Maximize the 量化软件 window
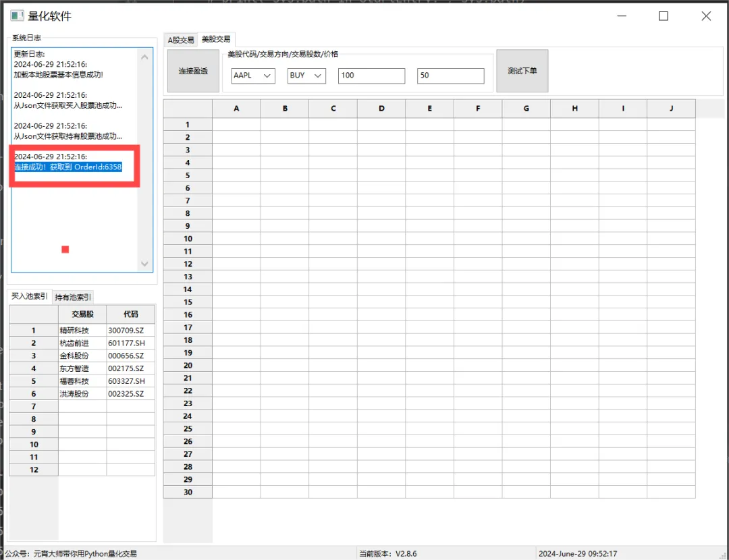The image size is (729, 560). 664,16
